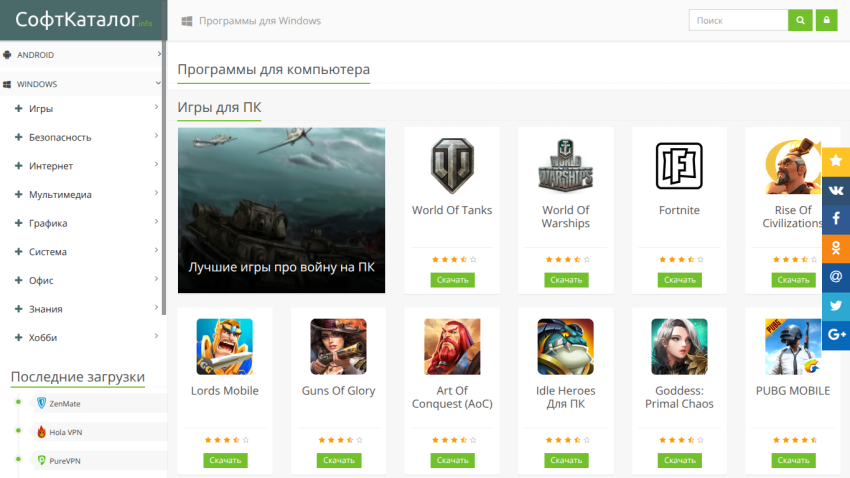
Task: Download PUBG MOBILE via Скачать
Action: 794,460
